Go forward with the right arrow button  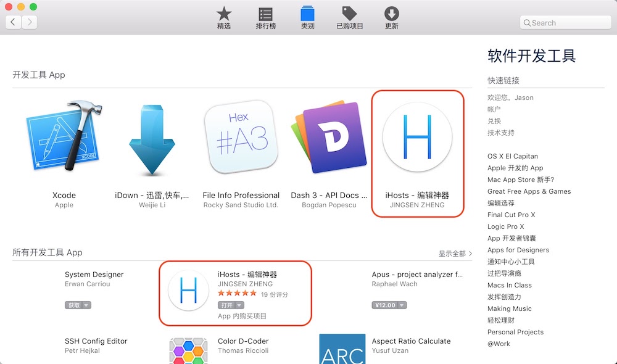click(x=30, y=22)
